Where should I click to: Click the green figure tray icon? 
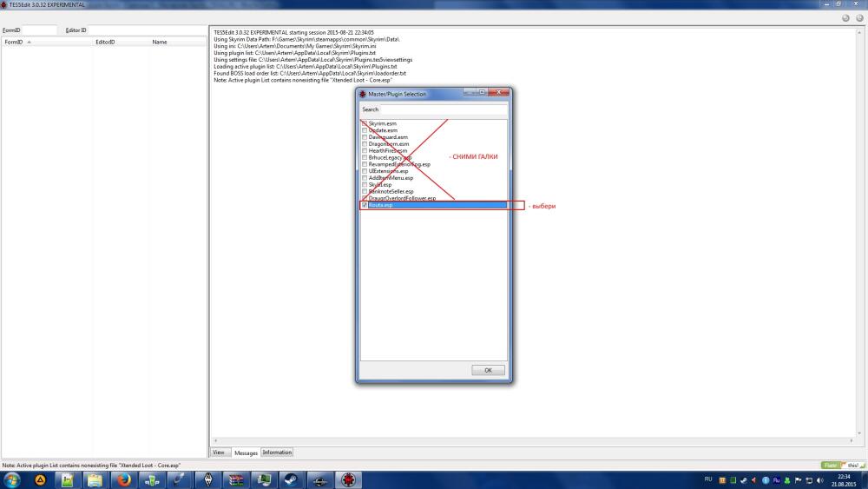(786, 480)
